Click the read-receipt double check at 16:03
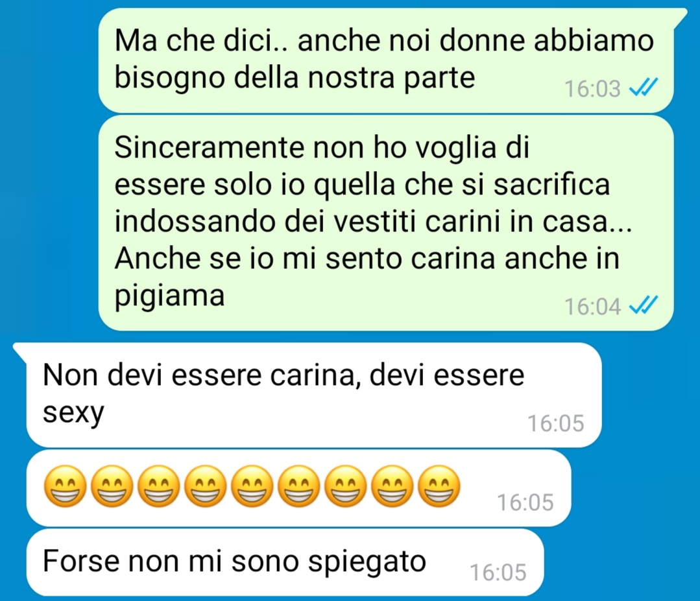The width and height of the screenshot is (700, 601). click(643, 87)
